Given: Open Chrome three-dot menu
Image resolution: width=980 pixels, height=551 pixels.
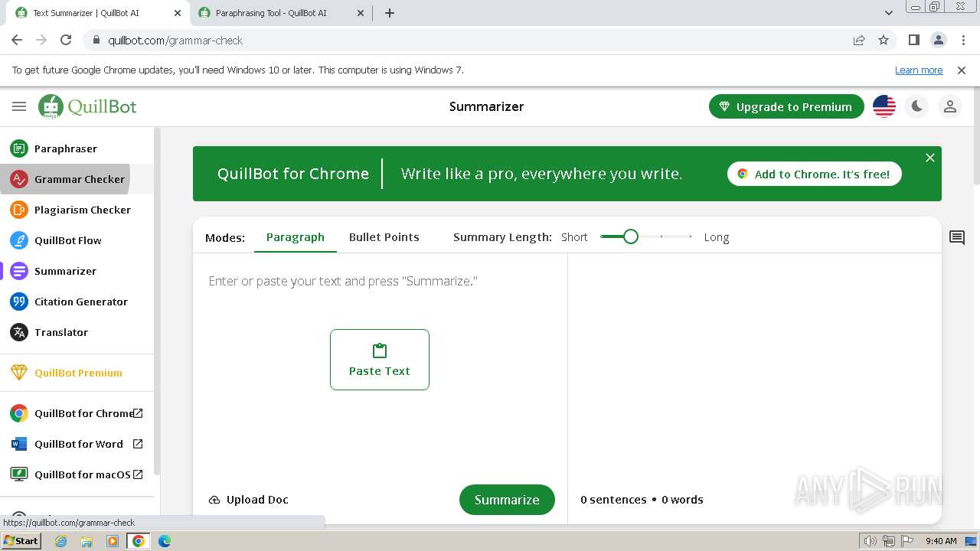Looking at the screenshot, I should click(963, 40).
